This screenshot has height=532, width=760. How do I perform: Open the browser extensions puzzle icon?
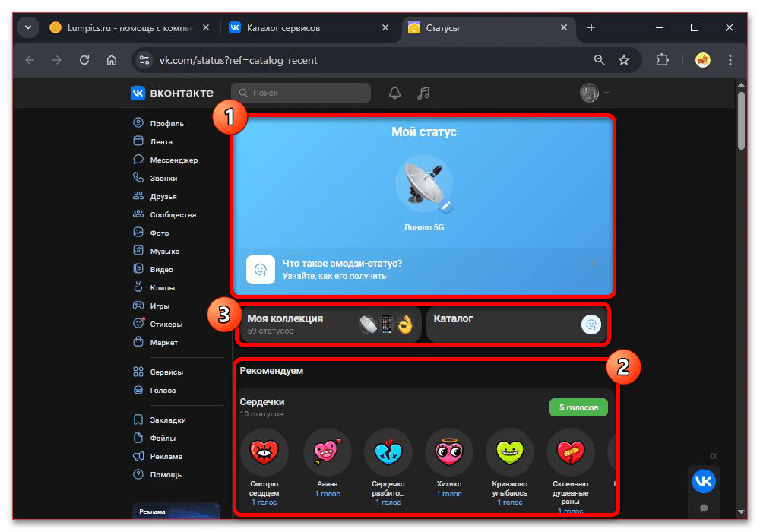click(x=662, y=60)
